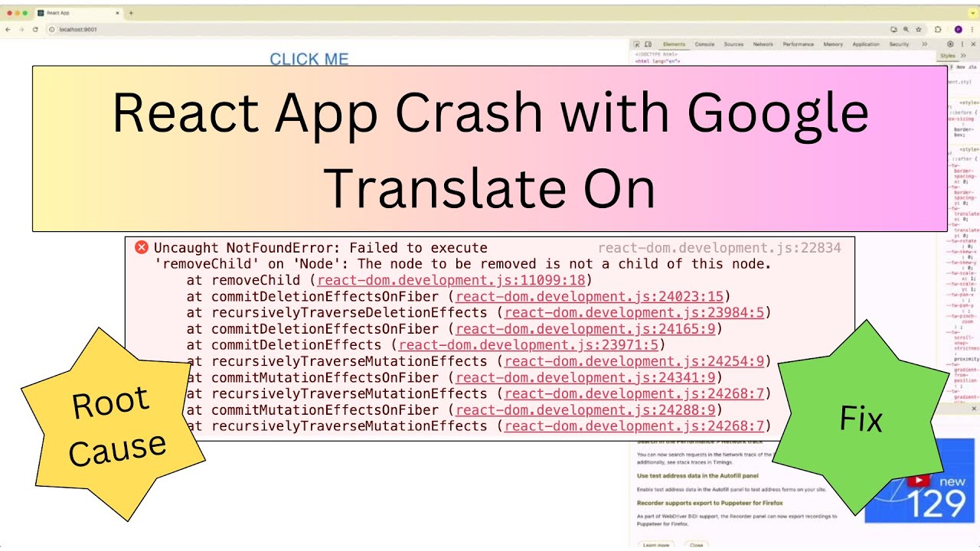Click the browser back arrow
Image resolution: width=980 pixels, height=551 pixels.
pos(8,29)
